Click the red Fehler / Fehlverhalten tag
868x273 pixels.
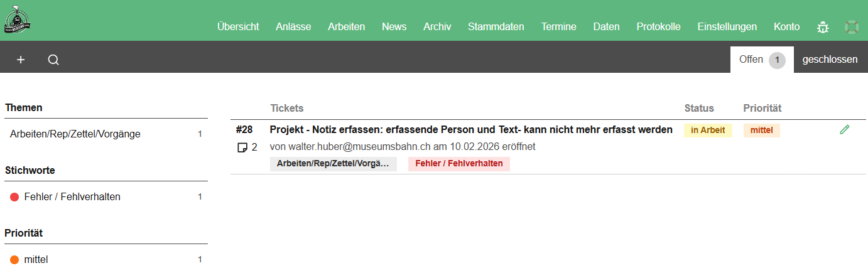pyautogui.click(x=458, y=164)
